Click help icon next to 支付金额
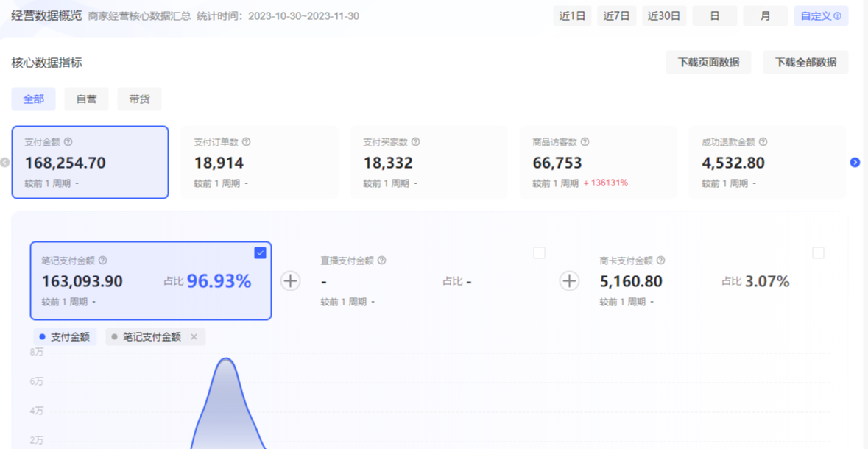868x449 pixels. [68, 142]
